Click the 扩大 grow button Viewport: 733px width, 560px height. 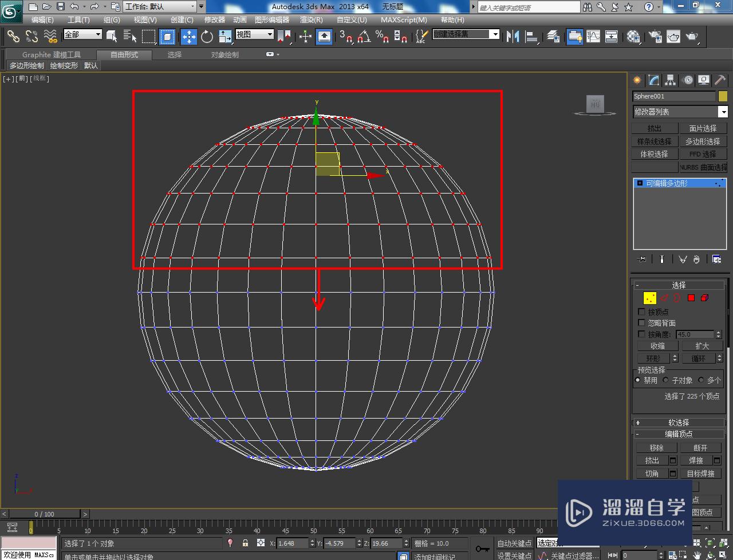(702, 346)
